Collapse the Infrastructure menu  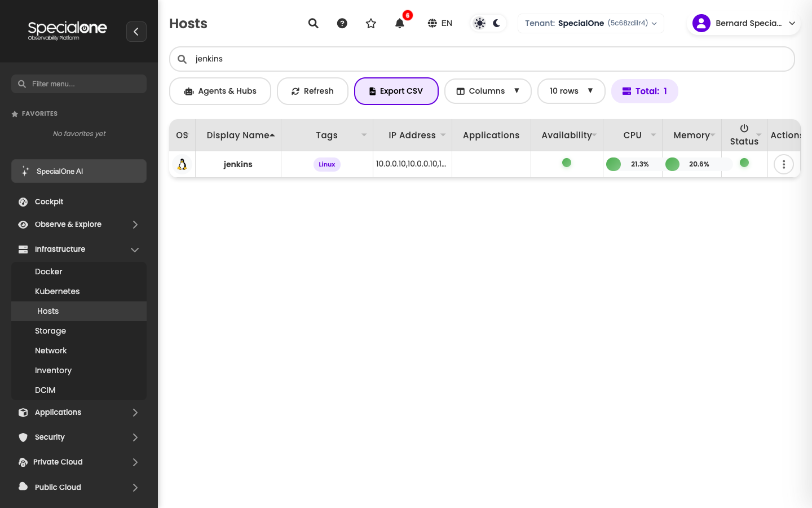(79, 249)
